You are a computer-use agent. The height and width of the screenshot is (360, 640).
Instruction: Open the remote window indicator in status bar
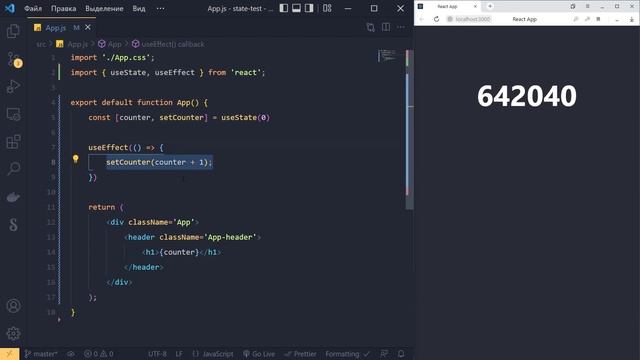[x=9, y=354]
